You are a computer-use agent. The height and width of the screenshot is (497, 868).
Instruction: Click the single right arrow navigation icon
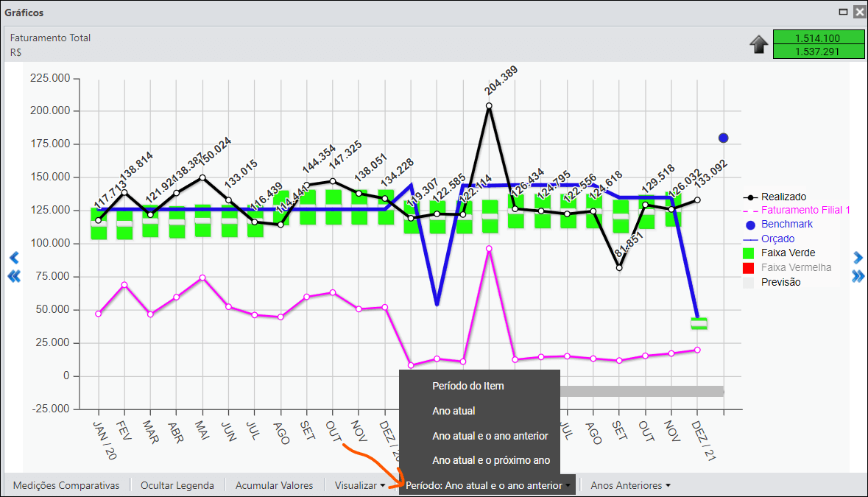click(858, 258)
